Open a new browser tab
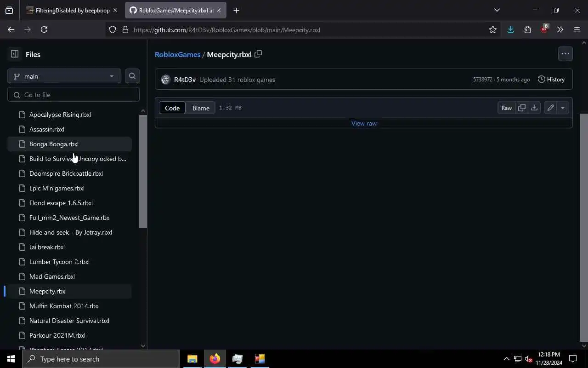This screenshot has height=368, width=588. [236, 10]
